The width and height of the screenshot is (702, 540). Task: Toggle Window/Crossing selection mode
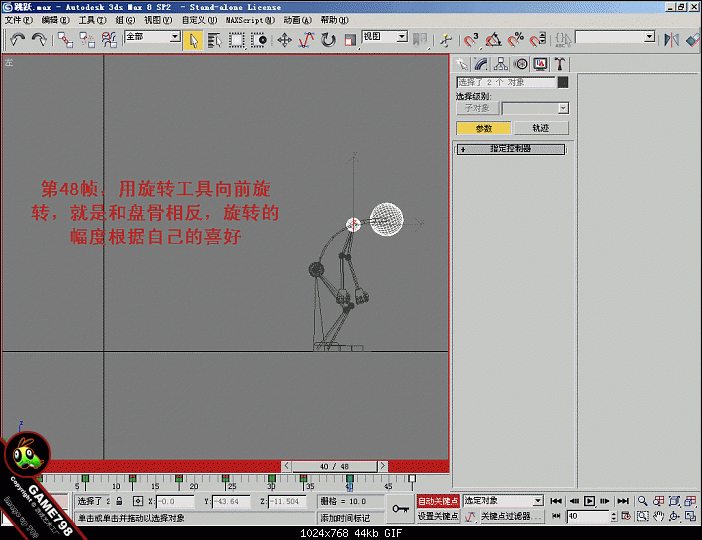click(259, 40)
